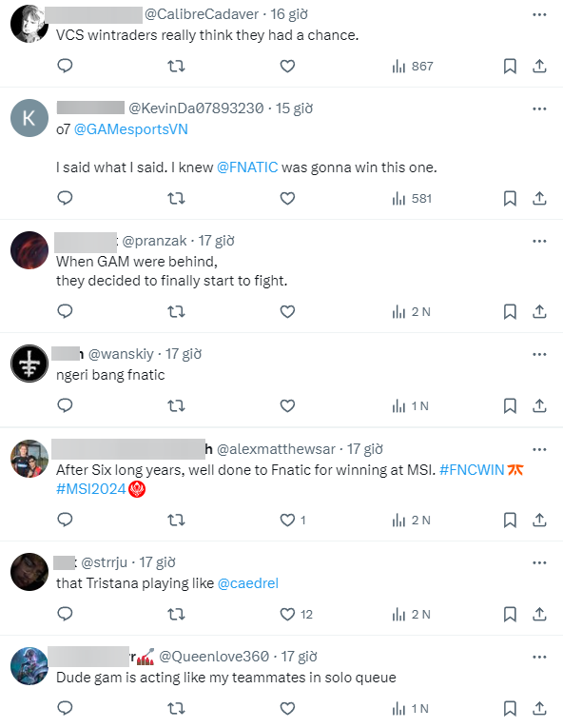Bookmark the wanskiy tweet
This screenshot has width=563, height=728.
tap(510, 405)
